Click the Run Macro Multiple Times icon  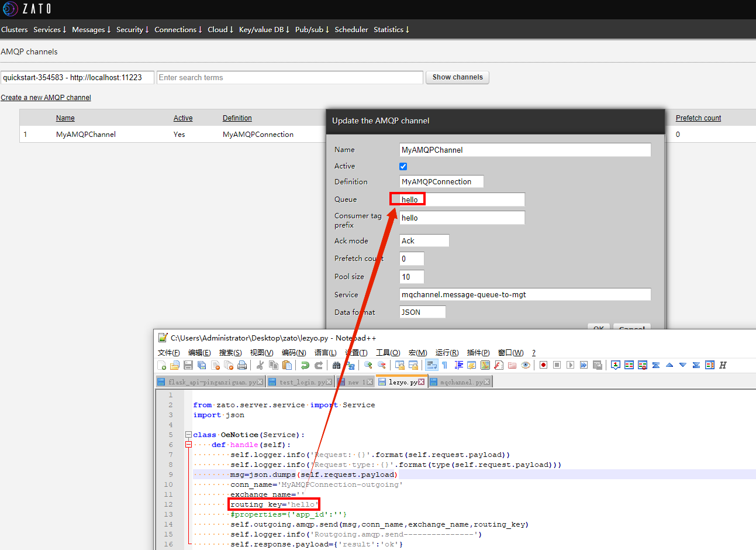pyautogui.click(x=584, y=365)
